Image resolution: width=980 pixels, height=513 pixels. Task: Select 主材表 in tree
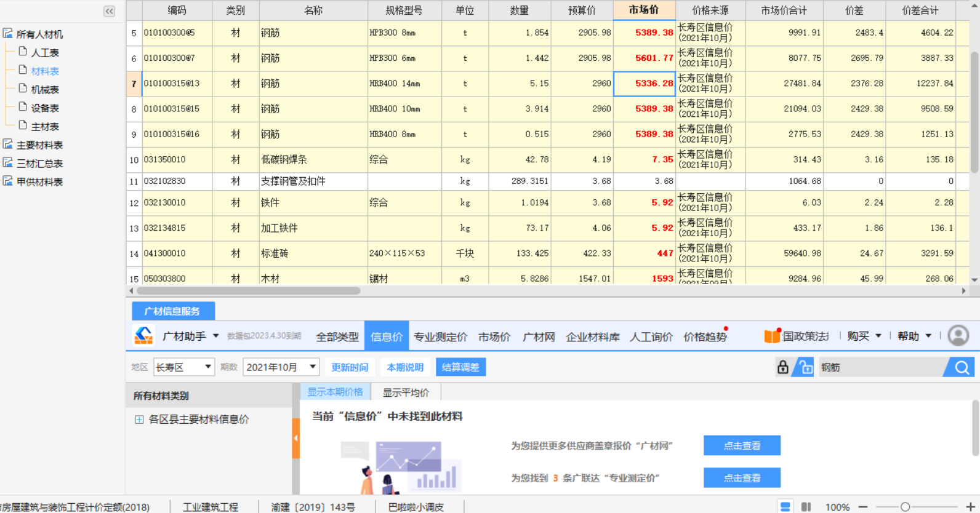point(45,127)
